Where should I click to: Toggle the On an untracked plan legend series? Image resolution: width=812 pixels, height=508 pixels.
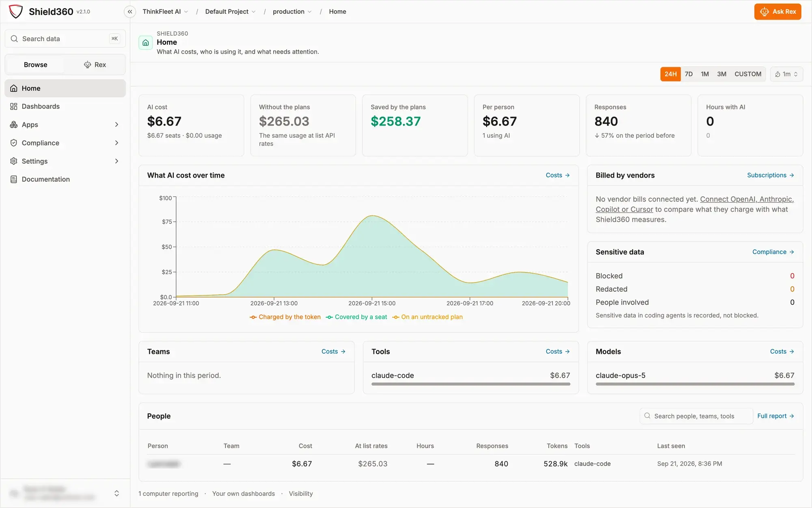428,317
